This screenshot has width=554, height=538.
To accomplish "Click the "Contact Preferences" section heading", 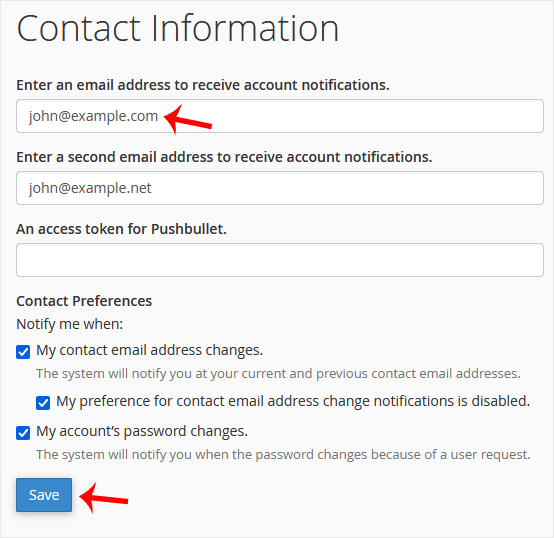I will (84, 301).
